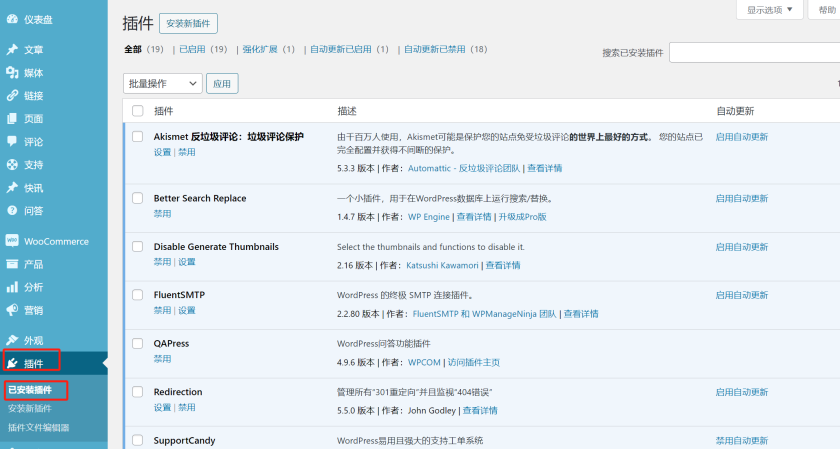Click 禁用 link under QAPress
840x449 pixels.
pos(162,359)
